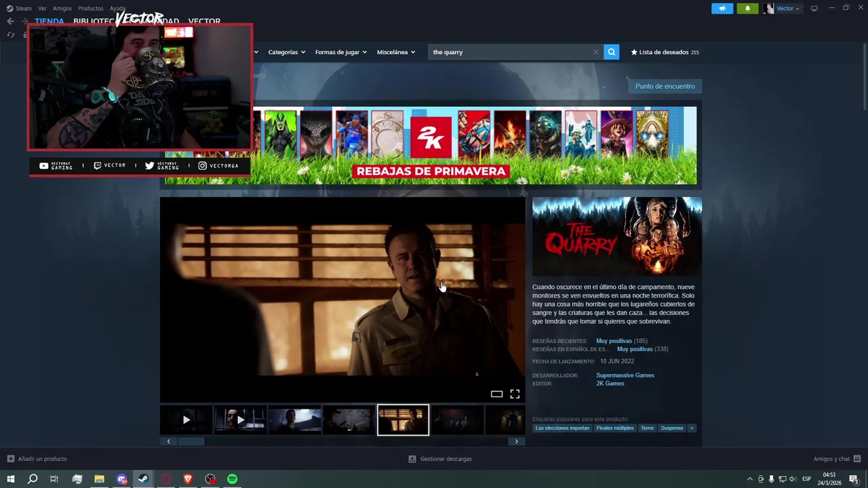Click the tray microphone icon

click(771, 479)
